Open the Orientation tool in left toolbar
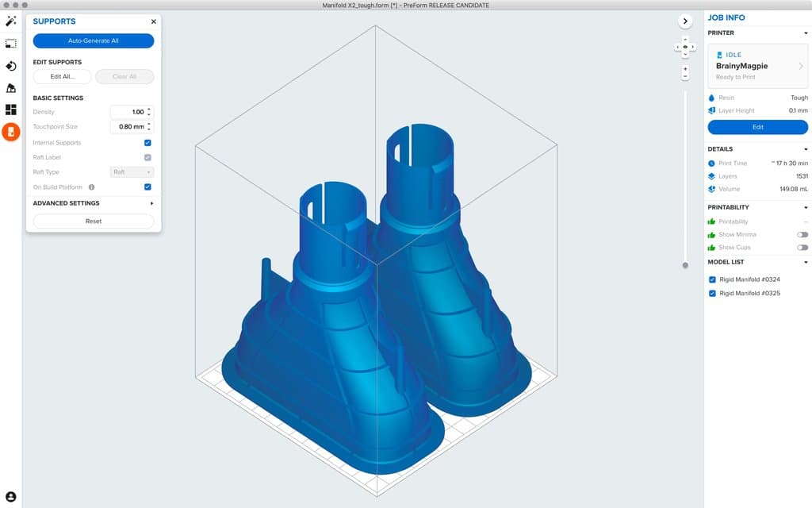 point(11,66)
